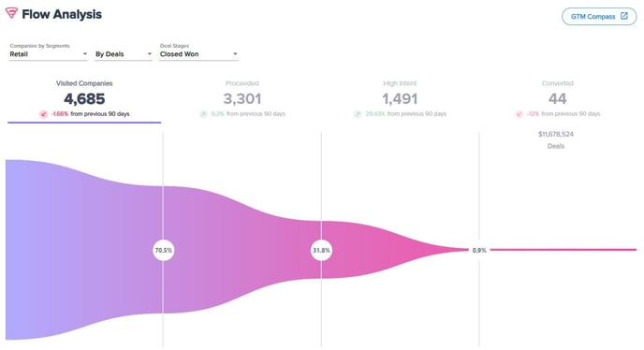Click the red trend arrow under Visited Companies

[44, 114]
